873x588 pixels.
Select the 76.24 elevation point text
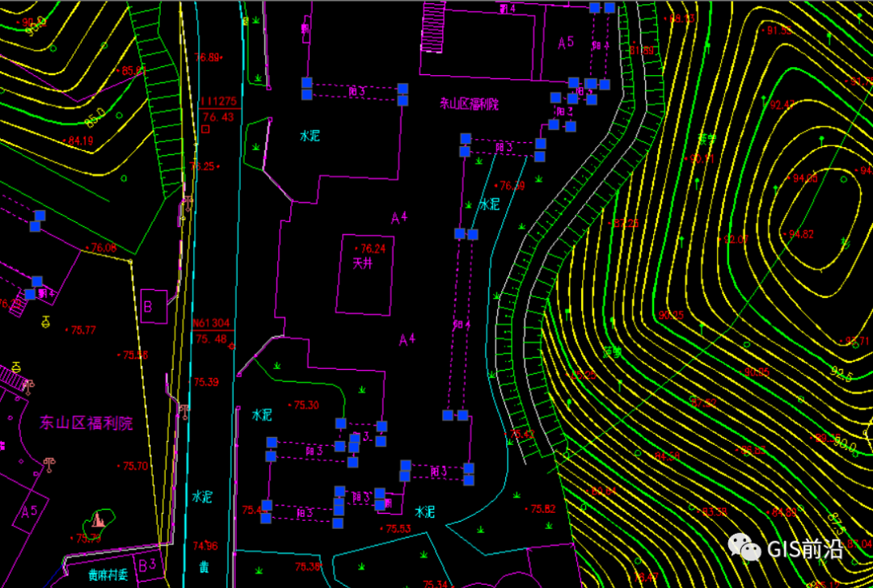tap(373, 249)
